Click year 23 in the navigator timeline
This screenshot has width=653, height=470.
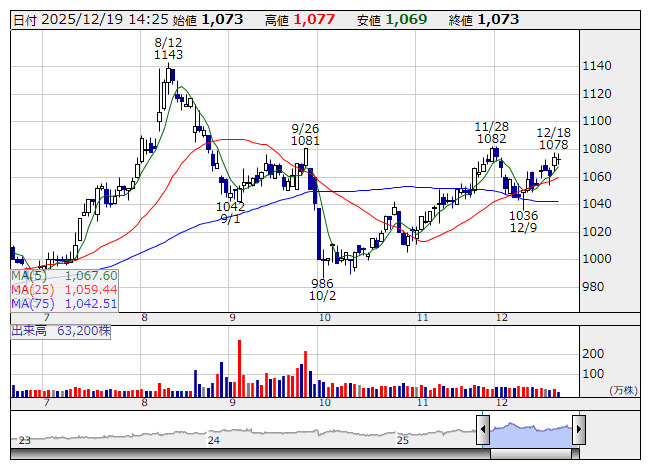click(x=24, y=440)
